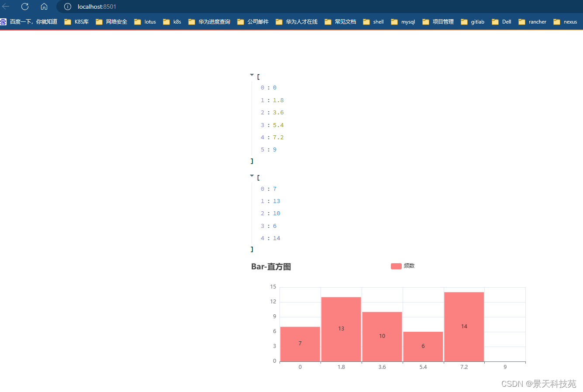Click the bar labeled 14 in the histogram
583x392 pixels.
coord(464,326)
